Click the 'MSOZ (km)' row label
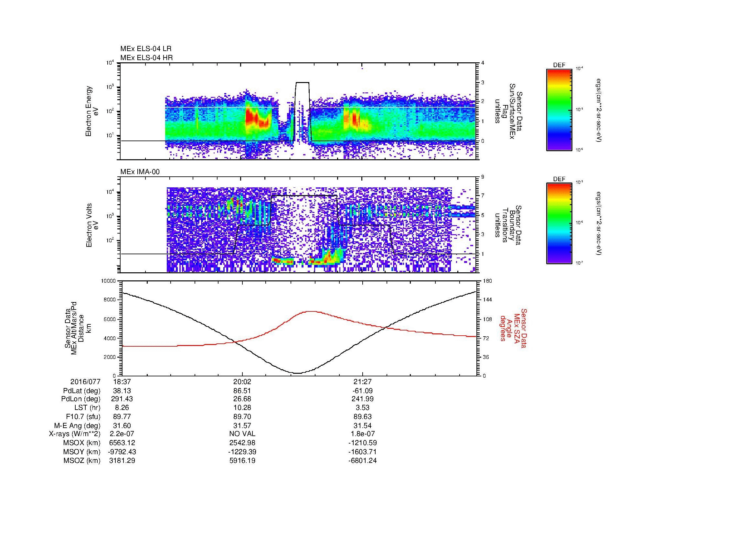This screenshot has height=534, width=756. [x=82, y=461]
